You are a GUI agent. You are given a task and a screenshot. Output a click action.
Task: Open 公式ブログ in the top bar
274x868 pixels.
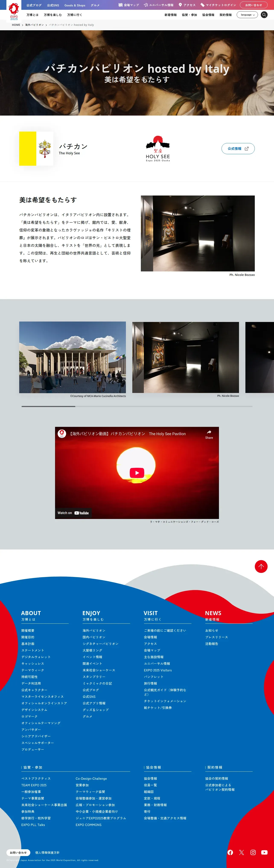tap(34, 5)
